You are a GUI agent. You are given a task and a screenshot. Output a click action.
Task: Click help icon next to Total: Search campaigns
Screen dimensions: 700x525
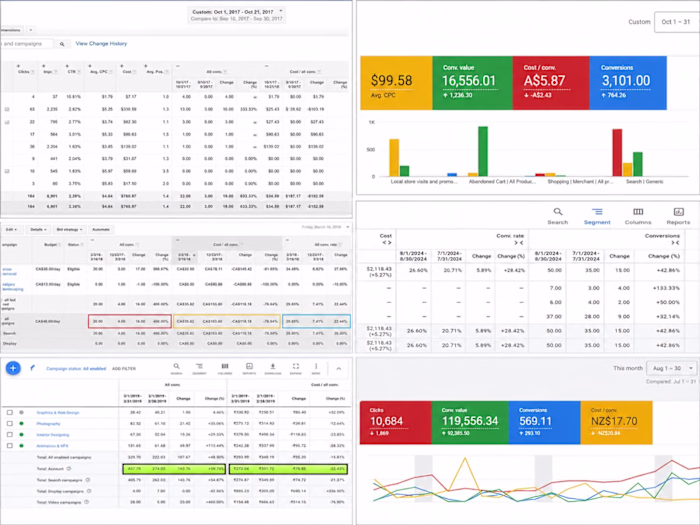(x=88, y=480)
